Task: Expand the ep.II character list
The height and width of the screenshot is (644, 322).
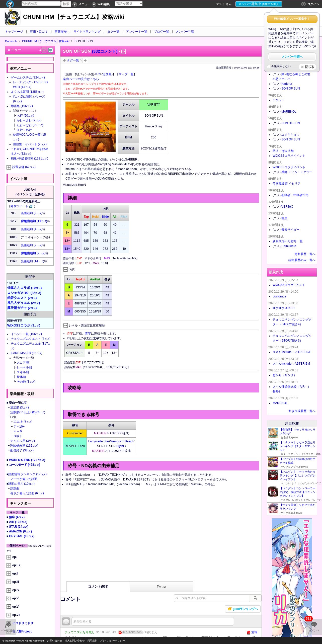Action: (9, 574)
